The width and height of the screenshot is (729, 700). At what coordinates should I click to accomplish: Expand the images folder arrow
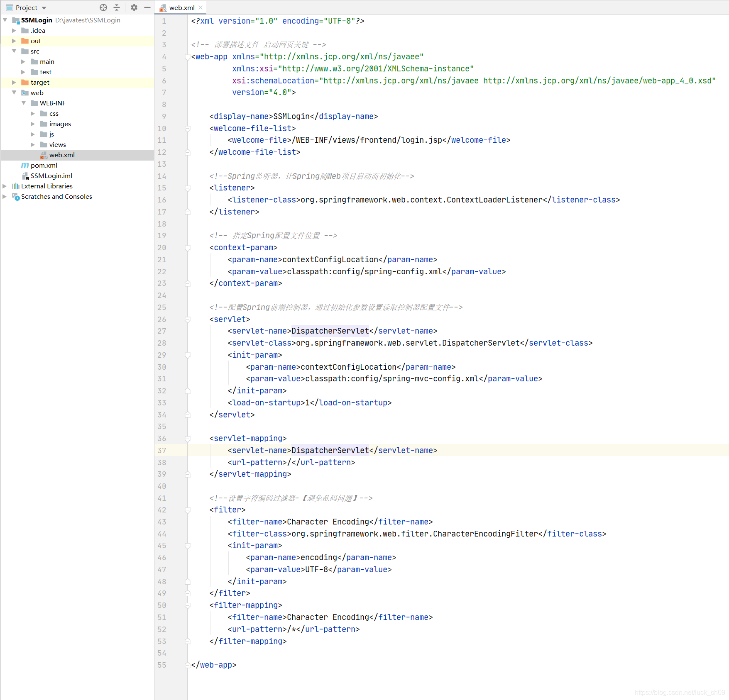tap(33, 124)
